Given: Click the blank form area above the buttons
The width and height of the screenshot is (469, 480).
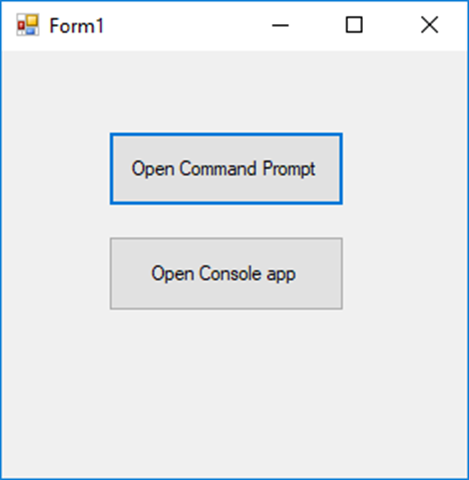Looking at the screenshot, I should pos(233,92).
